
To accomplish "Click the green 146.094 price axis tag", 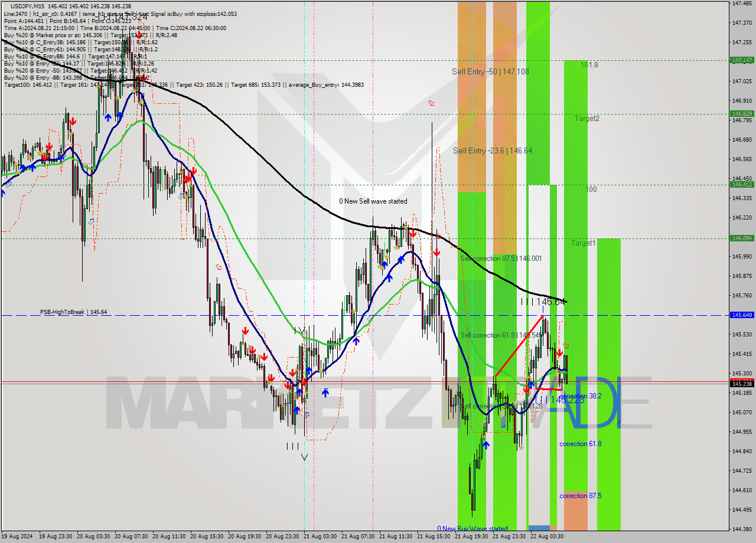I will coord(742,238).
